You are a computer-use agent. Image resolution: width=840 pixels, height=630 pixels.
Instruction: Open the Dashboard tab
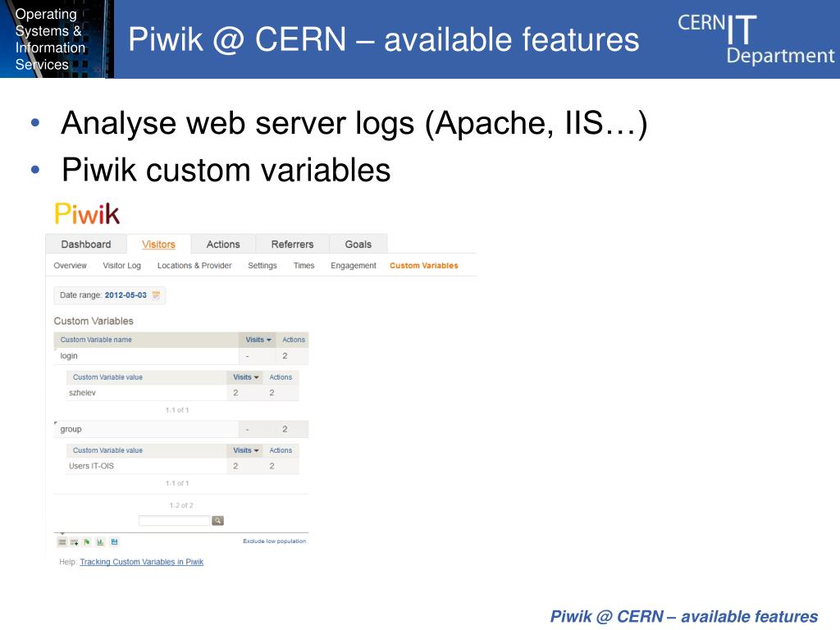click(x=86, y=244)
